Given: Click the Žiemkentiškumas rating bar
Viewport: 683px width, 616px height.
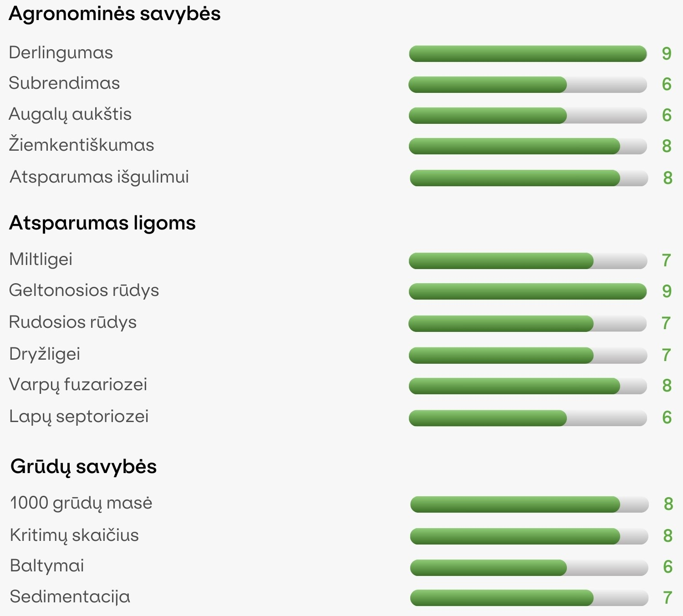Looking at the screenshot, I should (528, 146).
